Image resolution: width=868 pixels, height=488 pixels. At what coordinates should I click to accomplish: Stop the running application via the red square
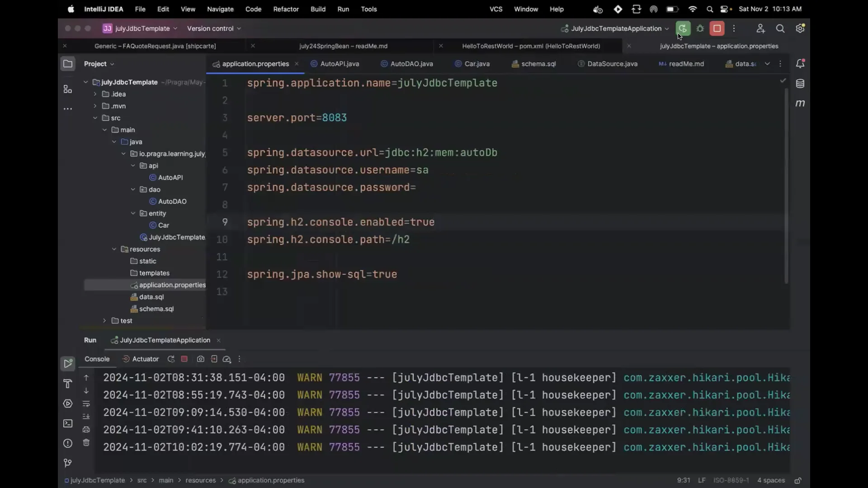click(717, 28)
